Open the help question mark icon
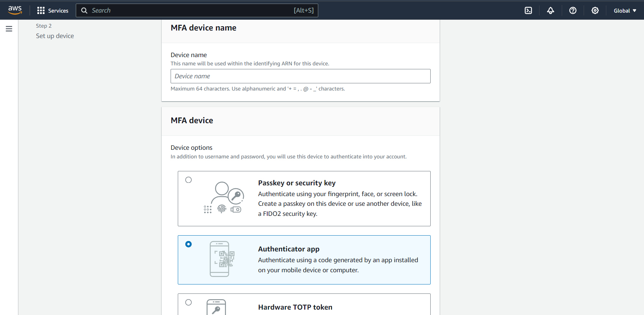Screen dimensions: 644x315 point(573,11)
